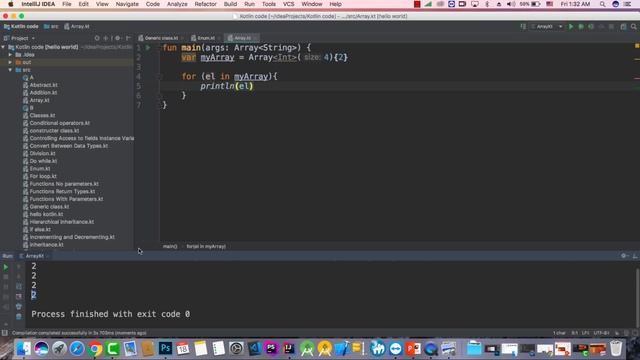Toggle the tool window bars status bar icon
The width and height of the screenshot is (640, 360).
coord(5,333)
